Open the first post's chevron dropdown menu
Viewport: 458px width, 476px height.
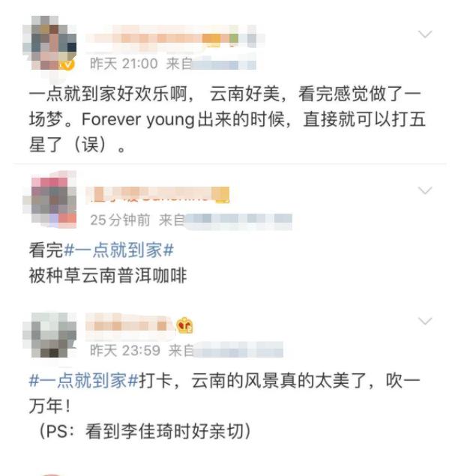pyautogui.click(x=425, y=34)
